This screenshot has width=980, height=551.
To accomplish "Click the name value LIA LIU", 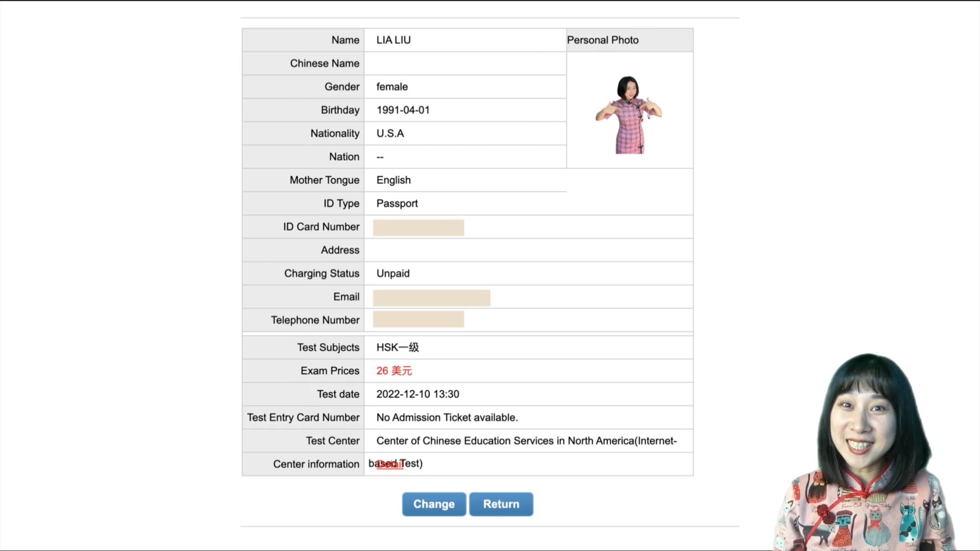I will tap(393, 40).
